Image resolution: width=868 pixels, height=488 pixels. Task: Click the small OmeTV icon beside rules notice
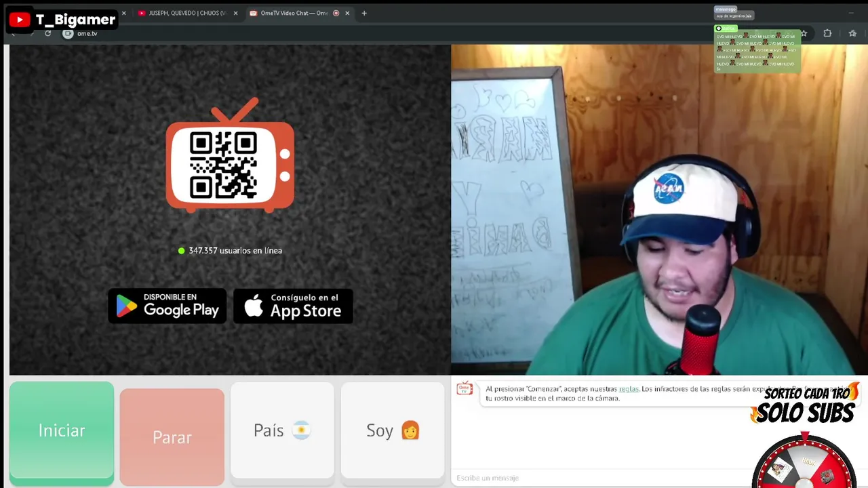[x=465, y=388]
